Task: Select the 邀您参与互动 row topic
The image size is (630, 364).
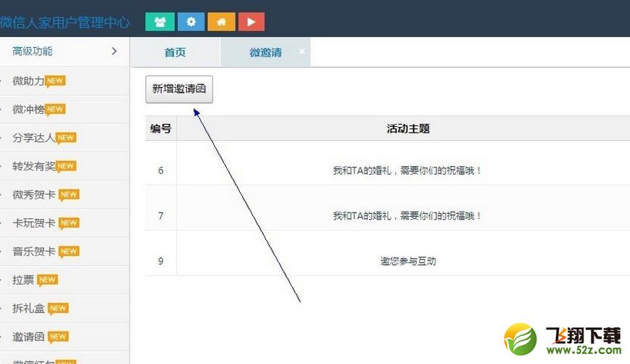Action: click(408, 261)
